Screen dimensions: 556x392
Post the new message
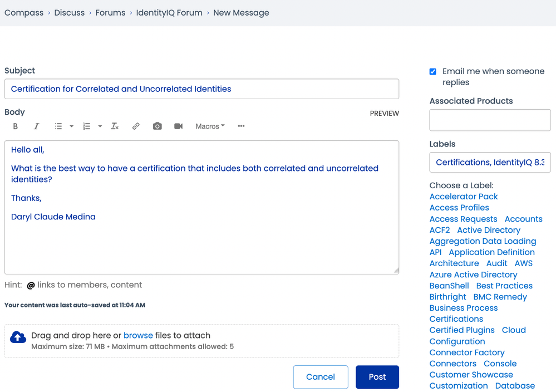click(x=377, y=377)
